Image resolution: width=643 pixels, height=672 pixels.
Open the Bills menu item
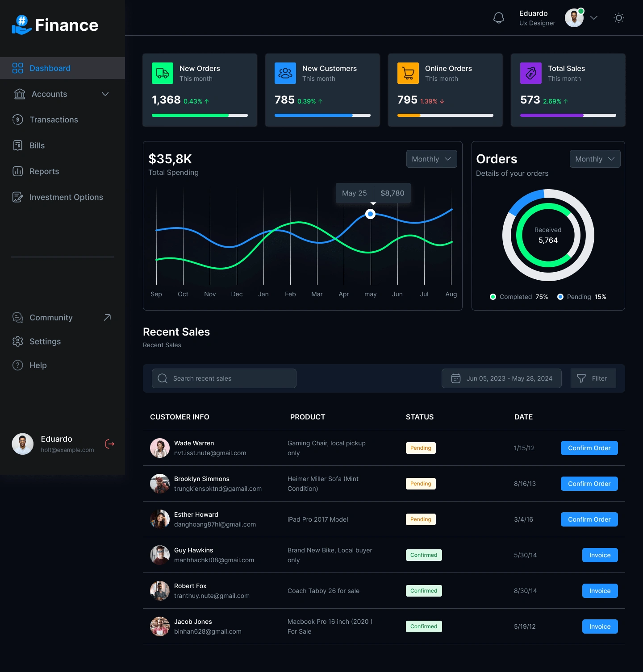point(37,145)
